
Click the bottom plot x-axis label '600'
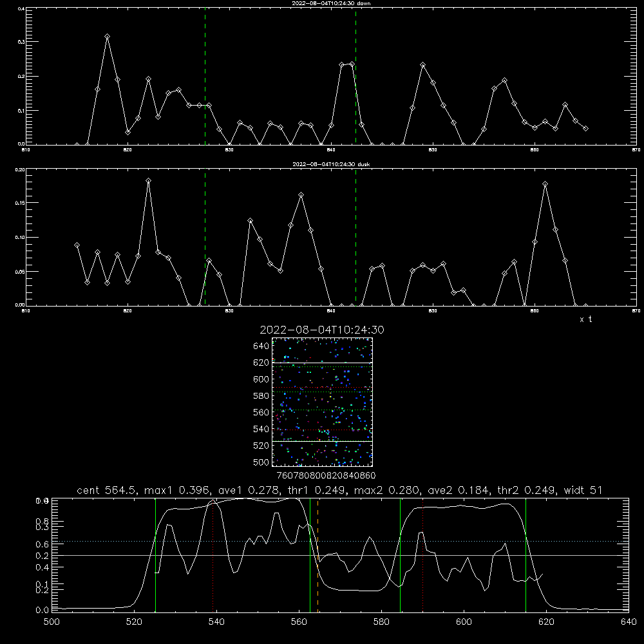(464, 622)
